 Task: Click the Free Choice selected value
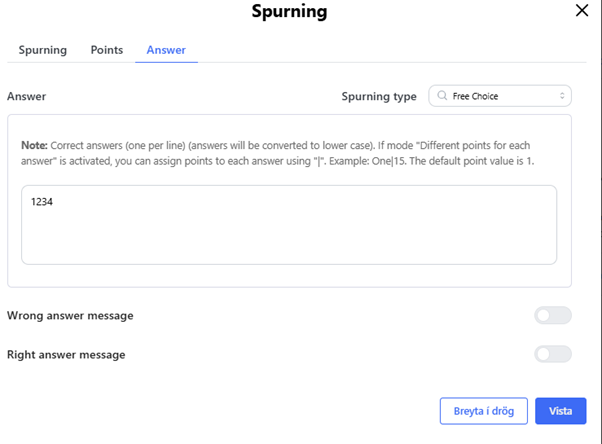pos(477,96)
